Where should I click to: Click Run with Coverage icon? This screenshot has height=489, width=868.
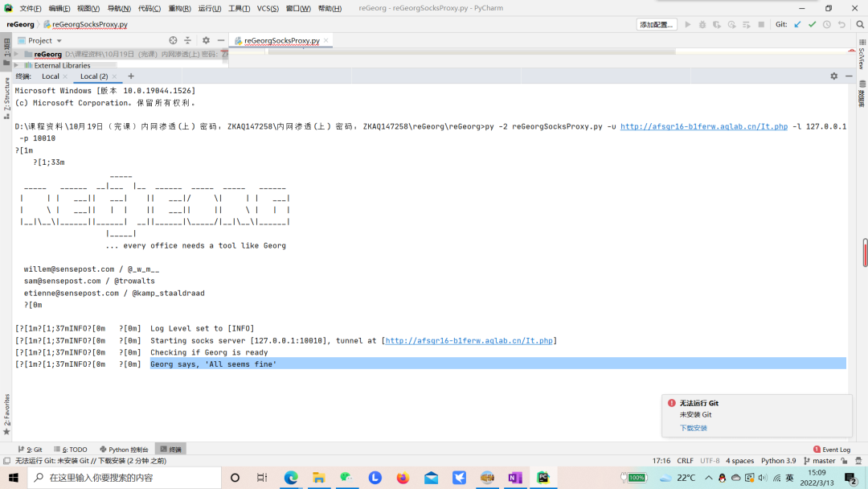click(717, 24)
